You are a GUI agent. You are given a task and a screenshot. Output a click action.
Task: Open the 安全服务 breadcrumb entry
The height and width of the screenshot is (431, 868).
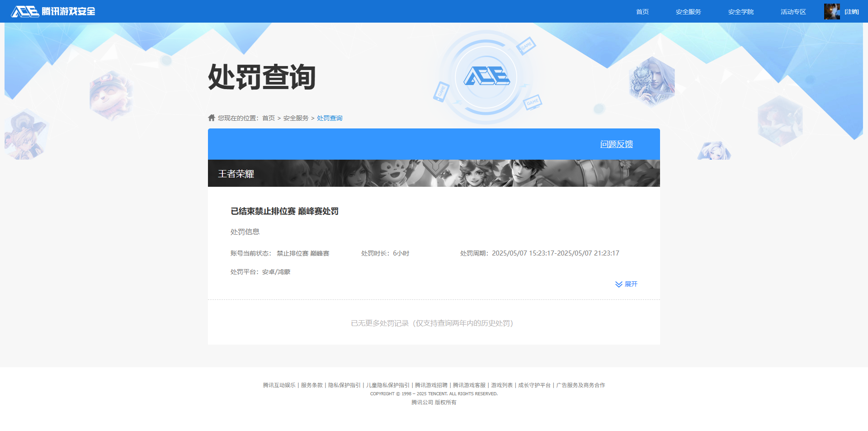295,118
